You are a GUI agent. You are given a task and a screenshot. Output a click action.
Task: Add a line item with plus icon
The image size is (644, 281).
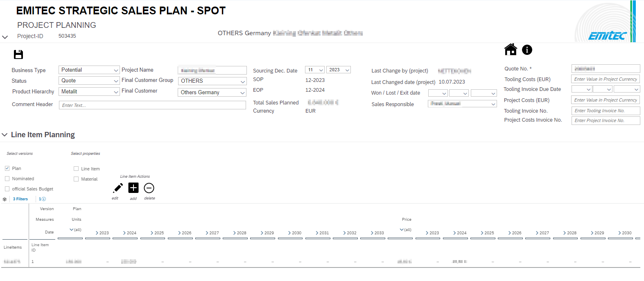click(x=133, y=188)
